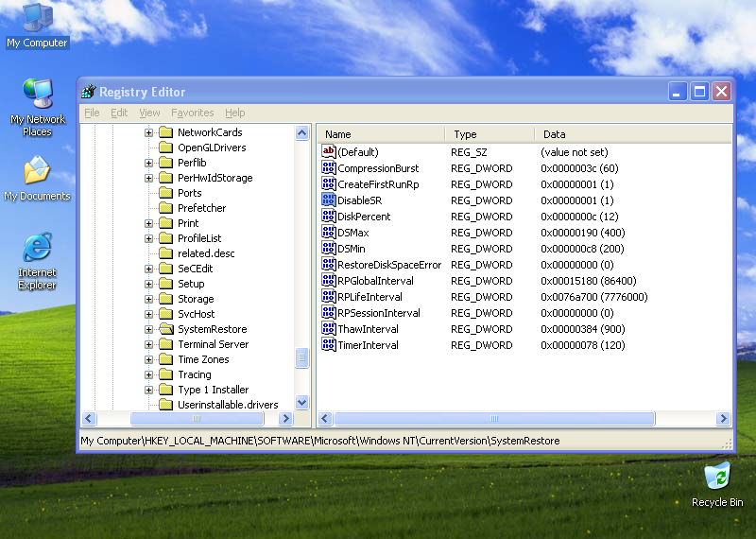756x539 pixels.
Task: Click tree pane scroll down arrow
Action: [x=301, y=402]
